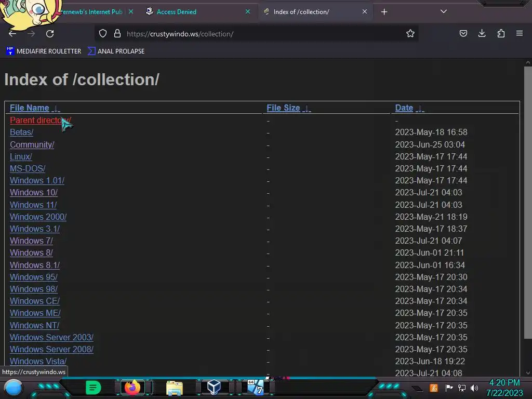This screenshot has width=532, height=399.
Task: Select the Index of /collection/ tab
Action: pos(315,12)
